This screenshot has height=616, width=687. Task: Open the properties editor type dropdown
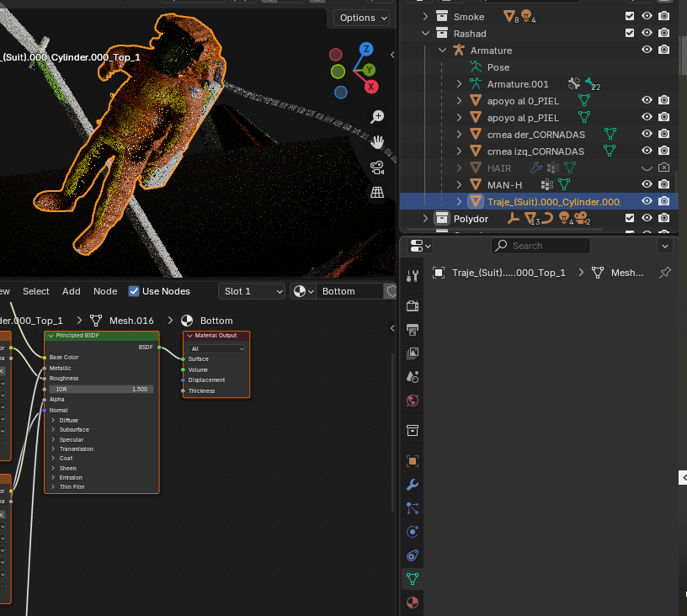(x=420, y=246)
